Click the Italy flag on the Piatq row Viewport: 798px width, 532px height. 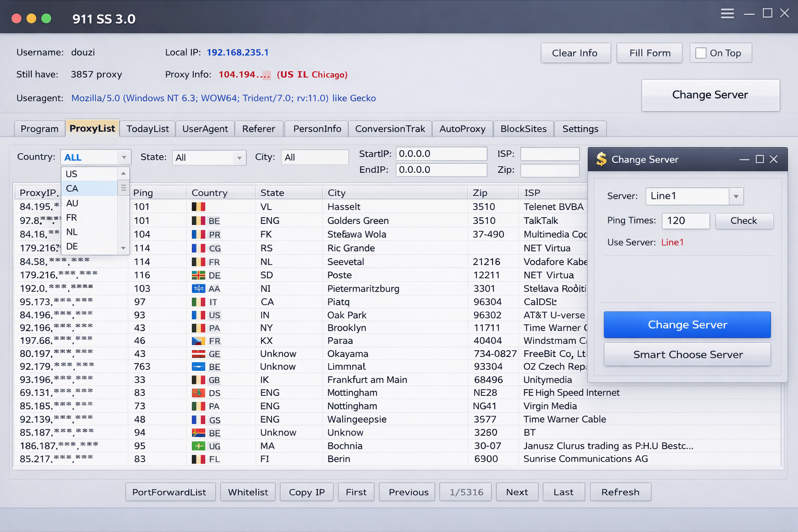click(x=198, y=301)
